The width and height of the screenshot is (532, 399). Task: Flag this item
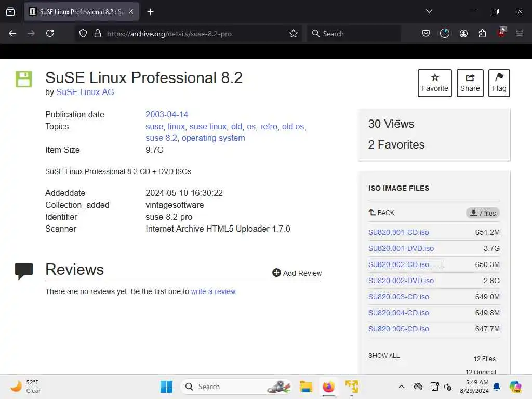coord(499,83)
